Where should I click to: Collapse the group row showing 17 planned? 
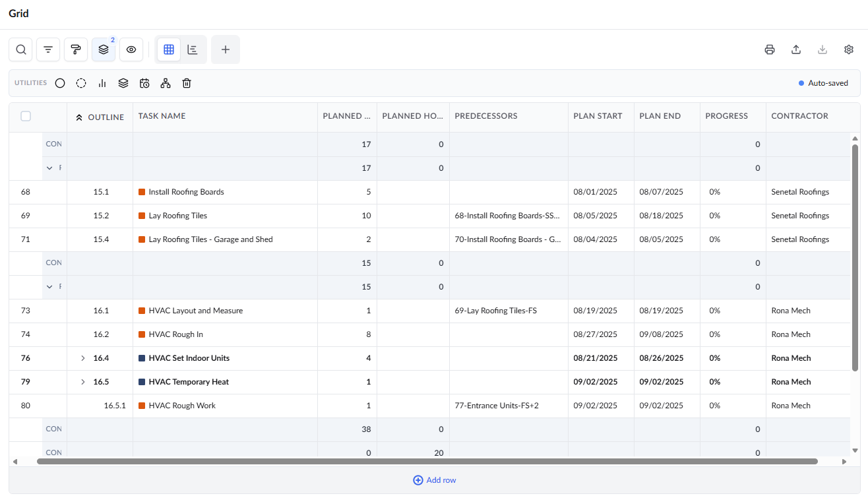click(49, 168)
